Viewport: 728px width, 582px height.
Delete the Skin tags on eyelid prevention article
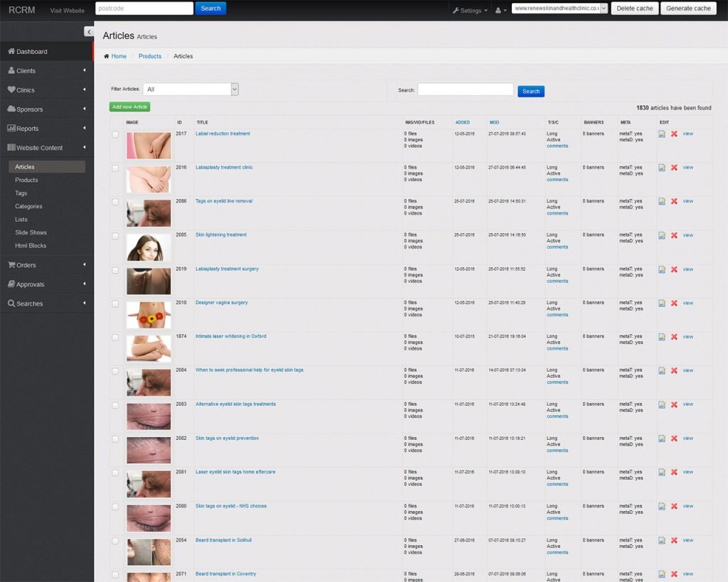(674, 438)
